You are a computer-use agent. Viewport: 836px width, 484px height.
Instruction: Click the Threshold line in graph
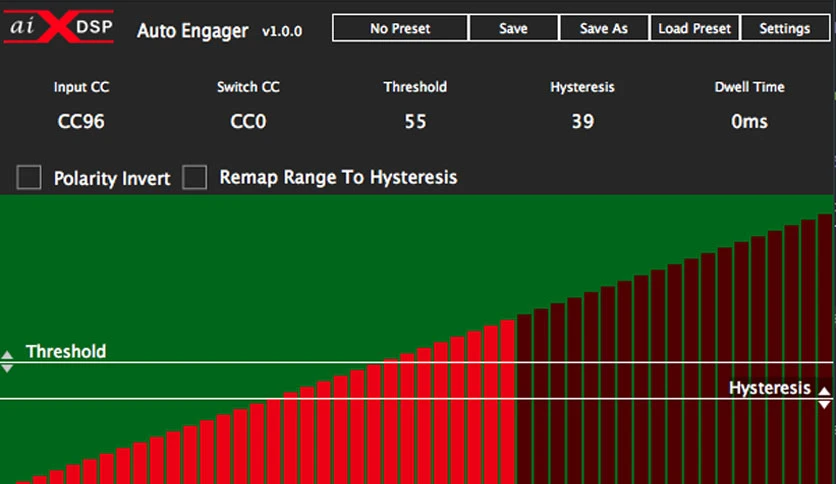coord(416,362)
